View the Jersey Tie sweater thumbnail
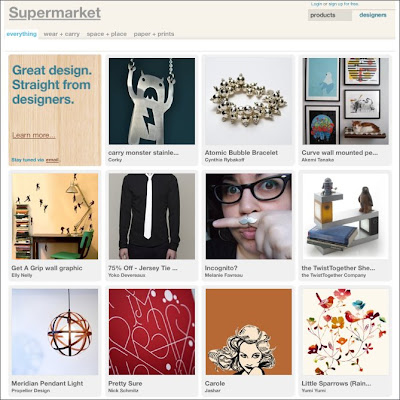The image size is (400, 400). [152, 216]
